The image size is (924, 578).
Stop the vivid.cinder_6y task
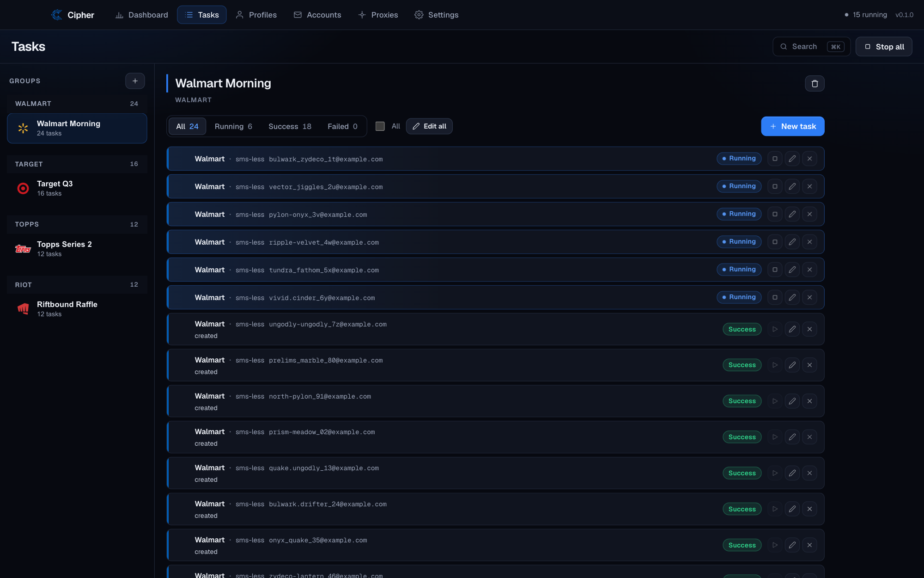pyautogui.click(x=775, y=297)
